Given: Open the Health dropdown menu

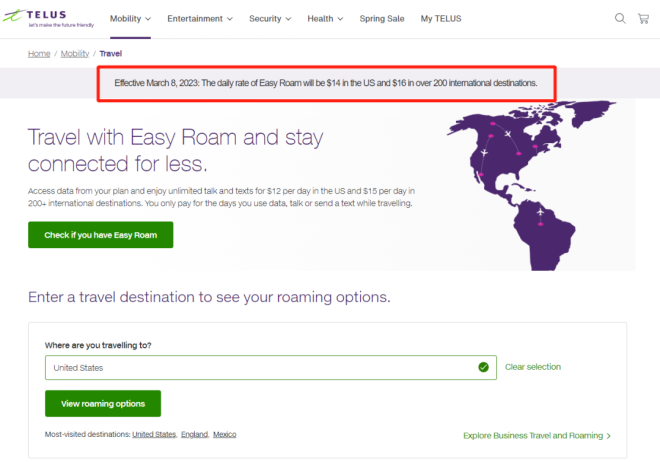Looking at the screenshot, I should click(325, 18).
